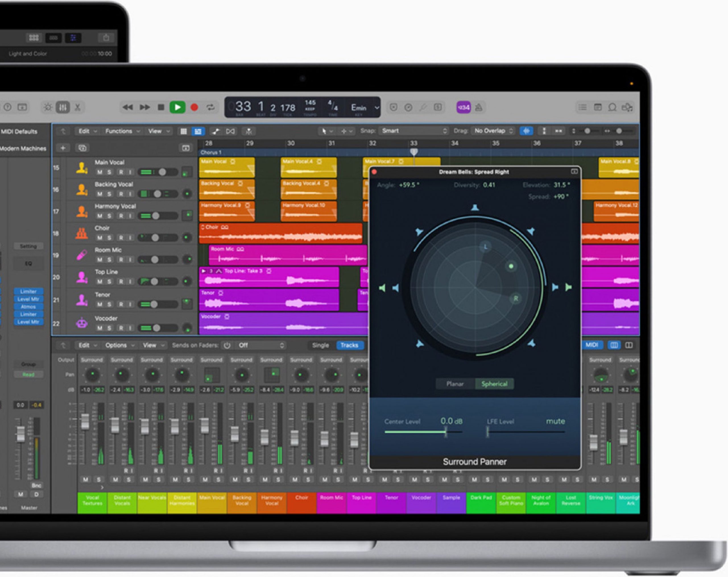
Task: Click the Mixer MIDI filter button
Action: click(x=591, y=345)
